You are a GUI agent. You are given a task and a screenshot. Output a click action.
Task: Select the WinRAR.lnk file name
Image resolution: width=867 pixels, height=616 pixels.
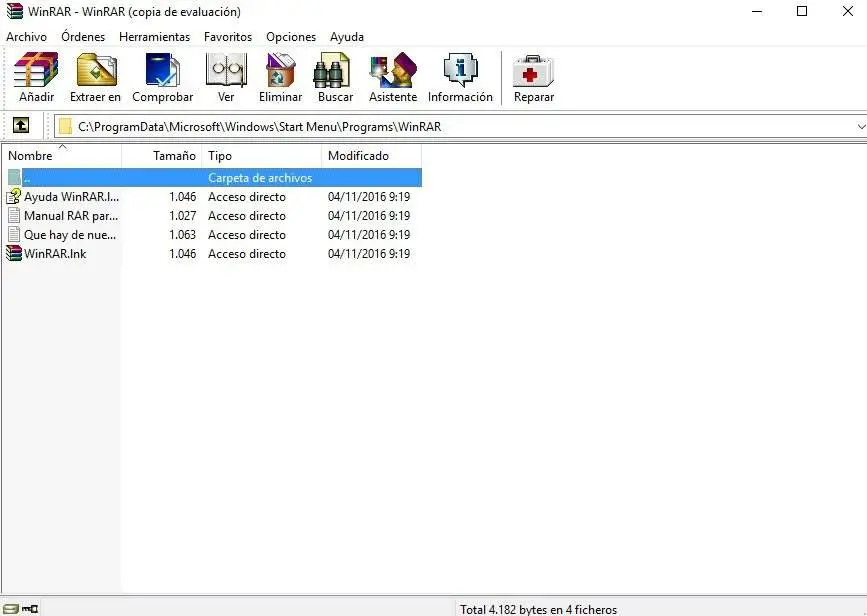55,254
